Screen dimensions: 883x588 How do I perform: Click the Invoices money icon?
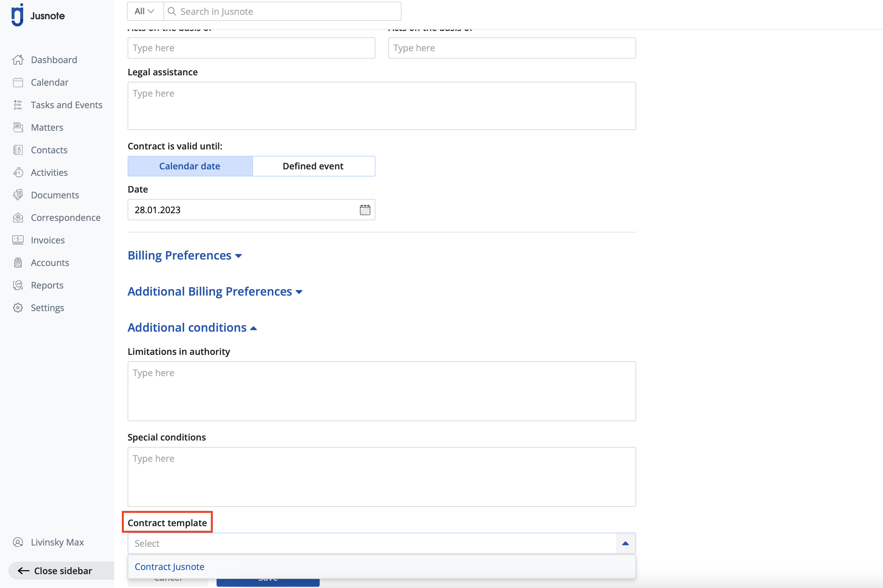(18, 240)
